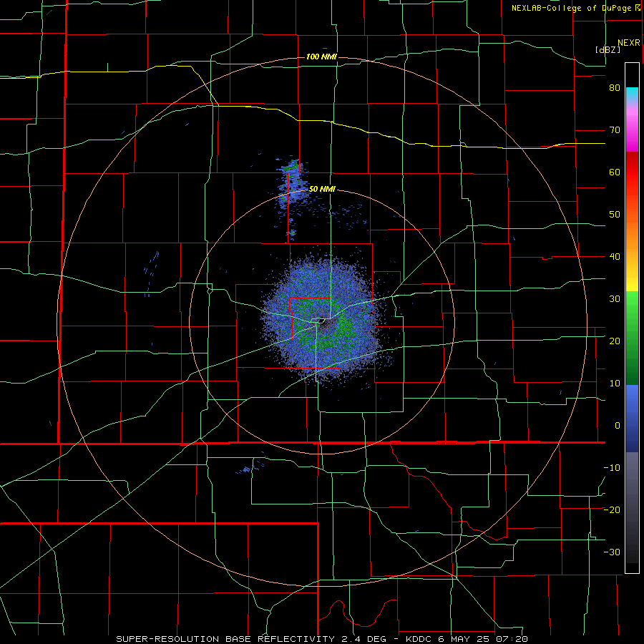Screen dimensions: 644x644
Task: Click the 80 value on the dBZ scale
Action: [x=615, y=88]
